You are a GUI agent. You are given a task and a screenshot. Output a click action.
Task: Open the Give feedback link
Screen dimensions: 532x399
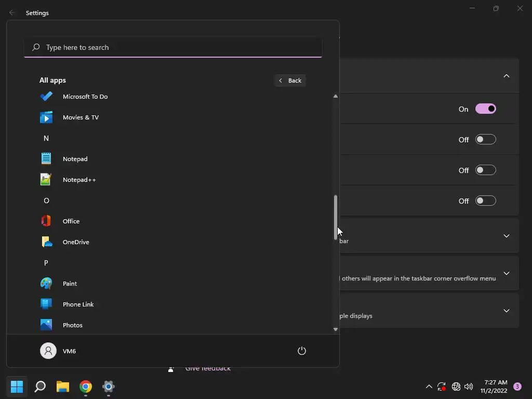tap(208, 368)
